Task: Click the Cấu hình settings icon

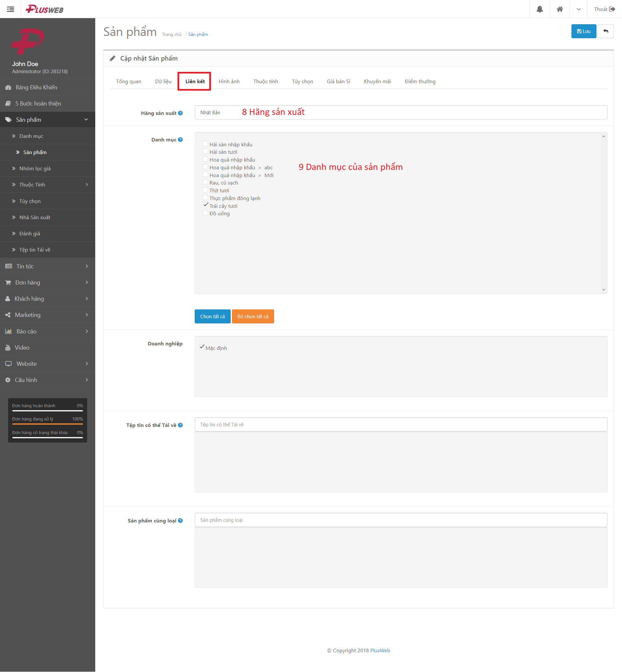Action: (8, 379)
